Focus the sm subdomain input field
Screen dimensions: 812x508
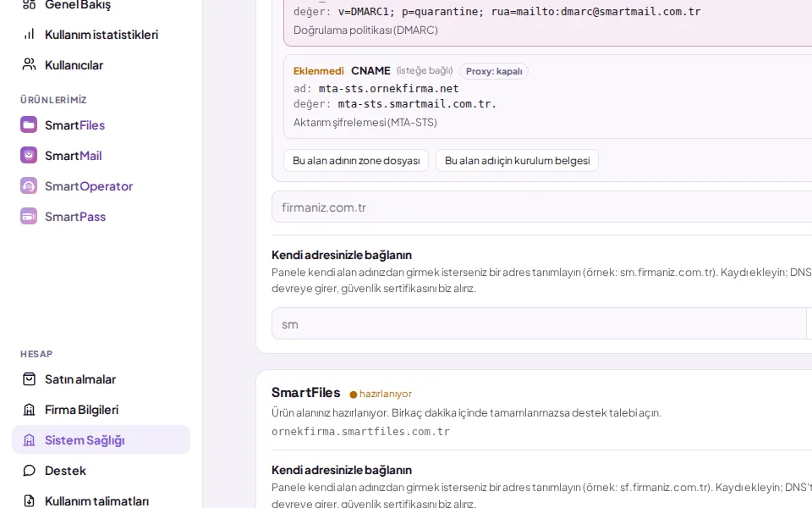click(539, 324)
